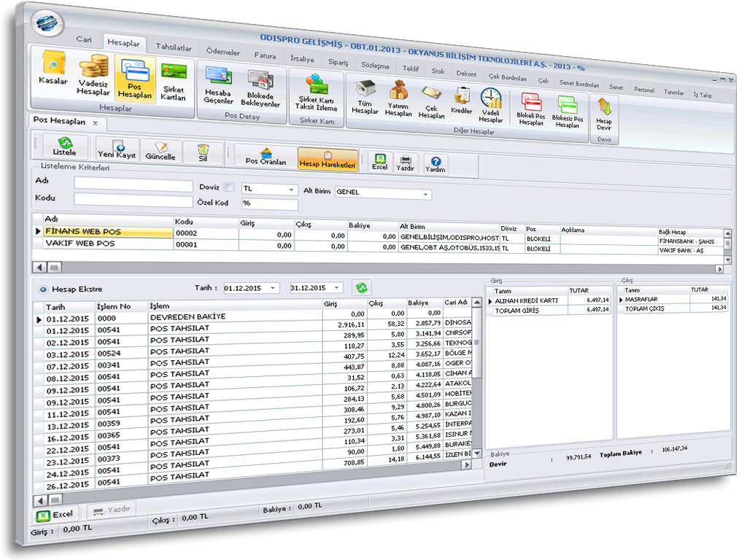The image size is (747, 560).
Task: Click Güncelle toolbar button
Action: 160,152
